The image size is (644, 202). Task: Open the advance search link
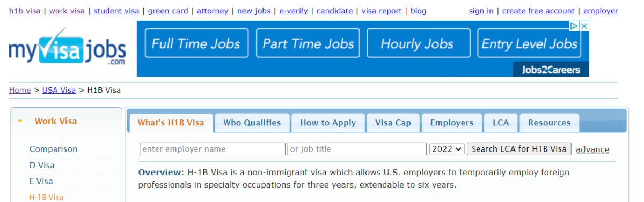592,149
